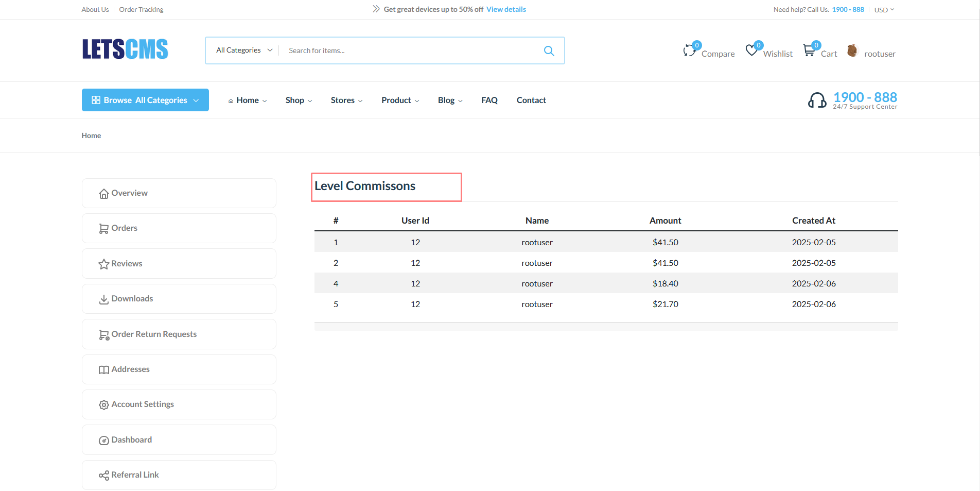Expand the All Categories search dropdown

point(244,50)
